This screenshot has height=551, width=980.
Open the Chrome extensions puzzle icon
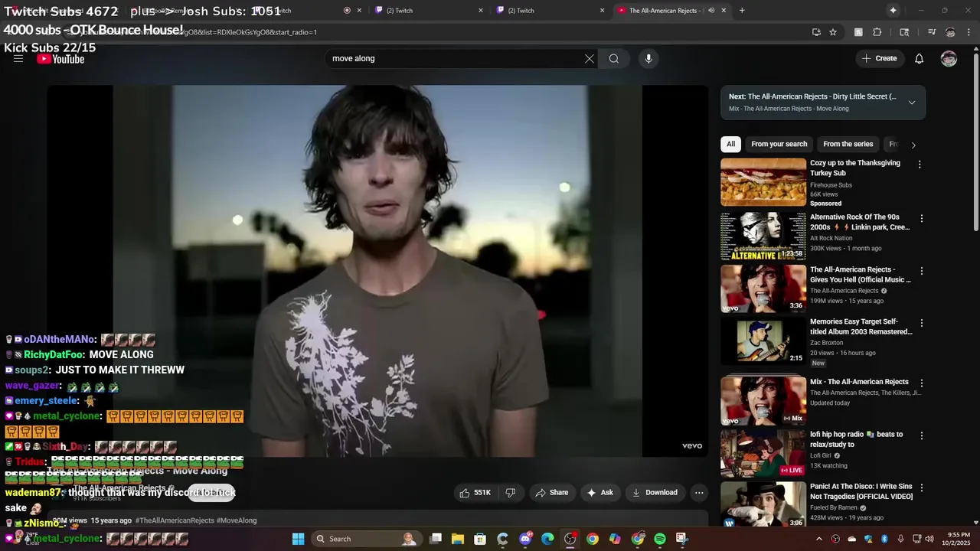(x=877, y=32)
